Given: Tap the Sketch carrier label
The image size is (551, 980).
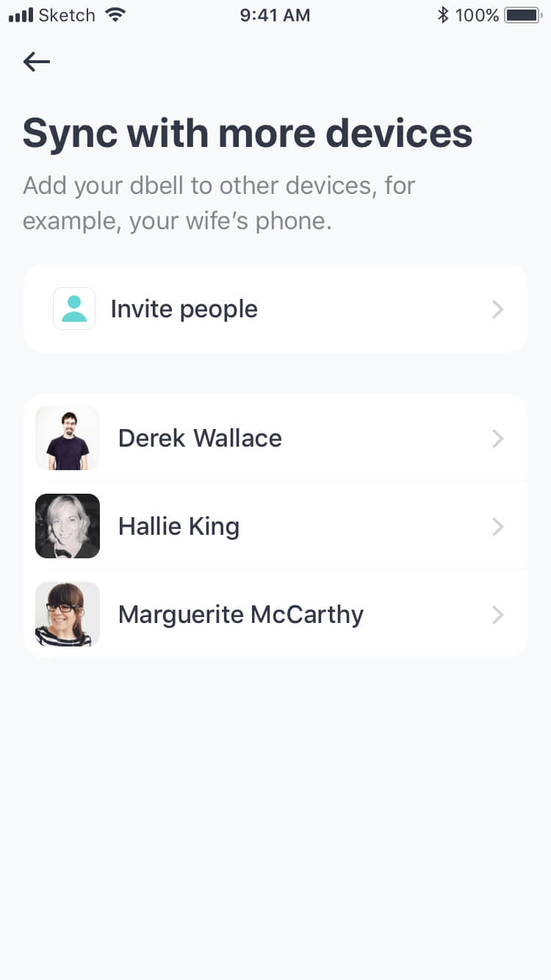Looking at the screenshot, I should [x=67, y=15].
